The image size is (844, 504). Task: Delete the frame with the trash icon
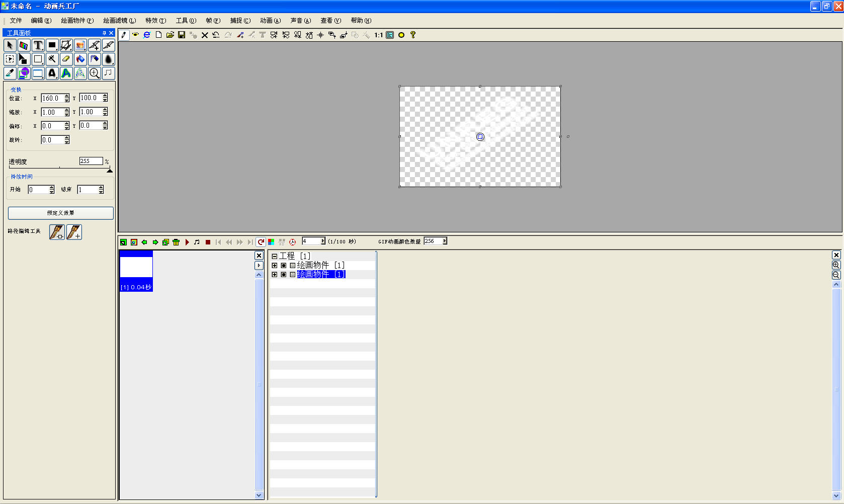[176, 242]
